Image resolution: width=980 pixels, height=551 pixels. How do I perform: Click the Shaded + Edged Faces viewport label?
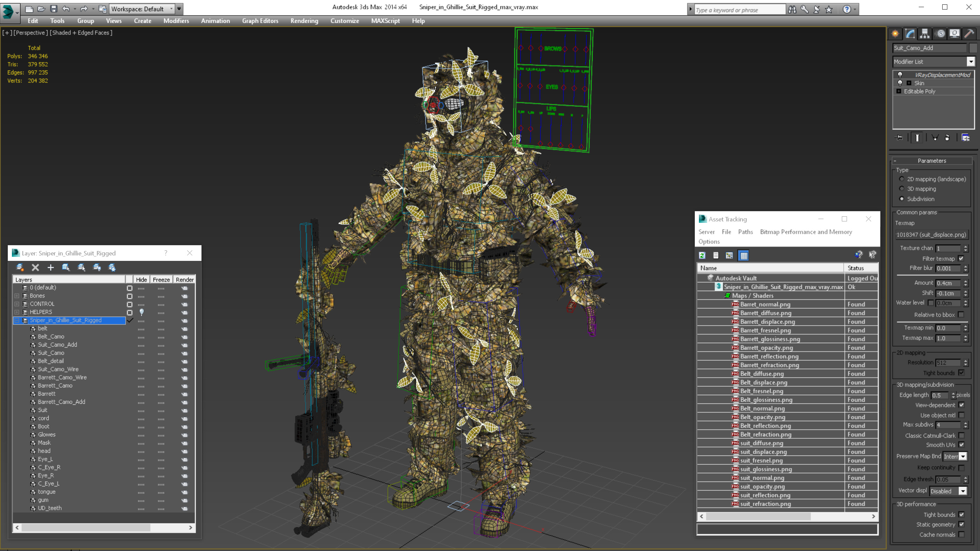[x=81, y=33]
